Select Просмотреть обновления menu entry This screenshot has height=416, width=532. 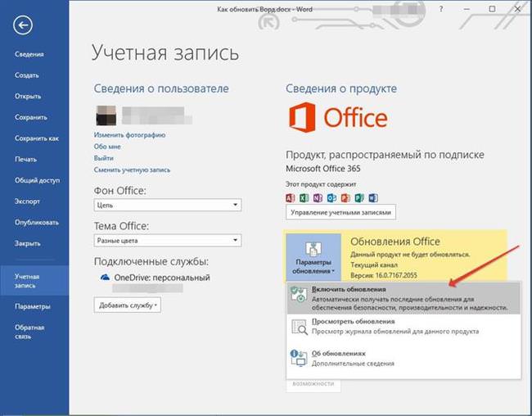[x=404, y=327]
